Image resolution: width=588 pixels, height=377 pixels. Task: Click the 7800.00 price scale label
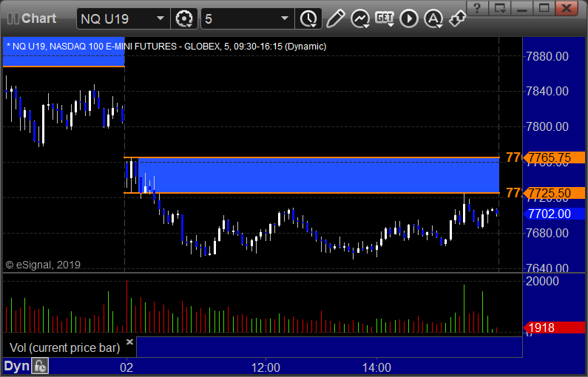(547, 126)
